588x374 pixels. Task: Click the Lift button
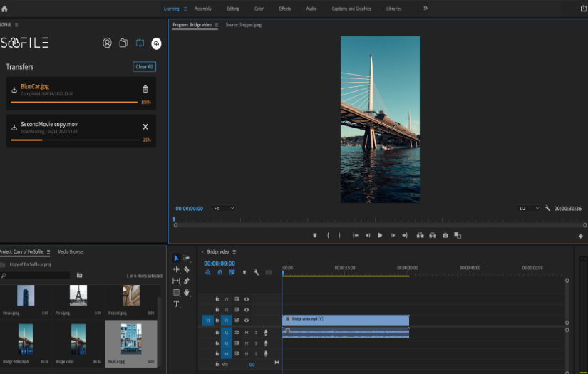coord(420,235)
